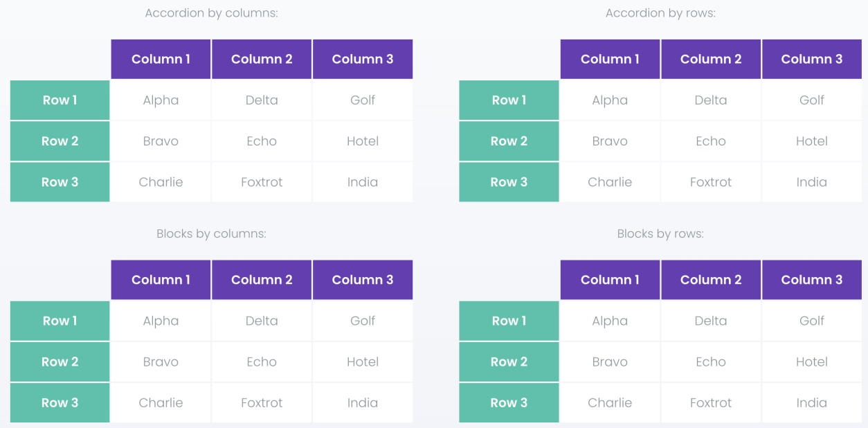Select Row 2 header in Accordion by rows table
Screen dimensions: 868x428
click(509, 141)
